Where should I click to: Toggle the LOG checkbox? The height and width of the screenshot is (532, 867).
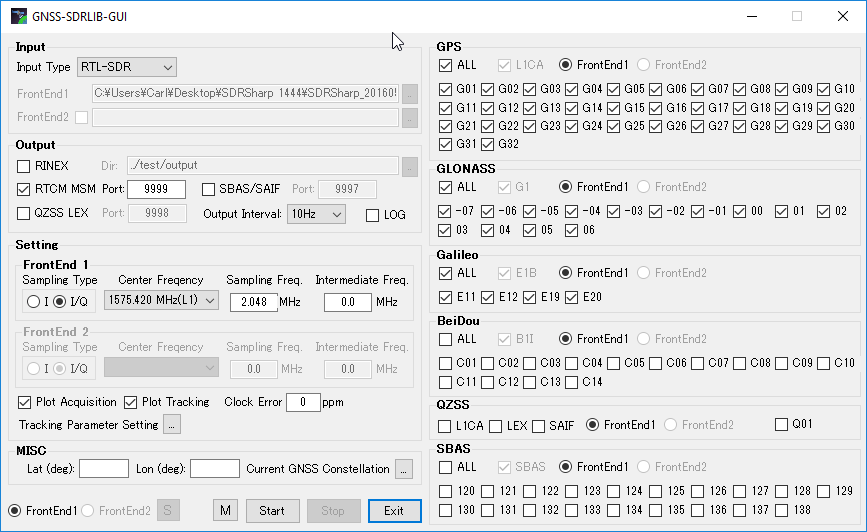click(x=373, y=215)
